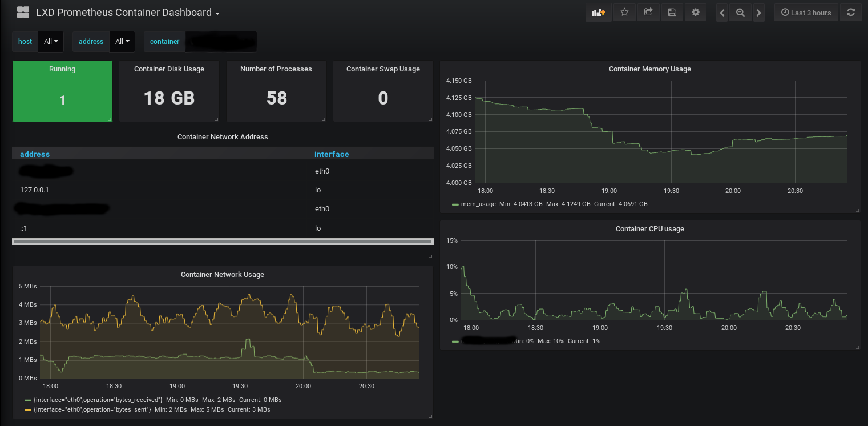This screenshot has height=426, width=868.
Task: Zoom out the time range
Action: 740,13
